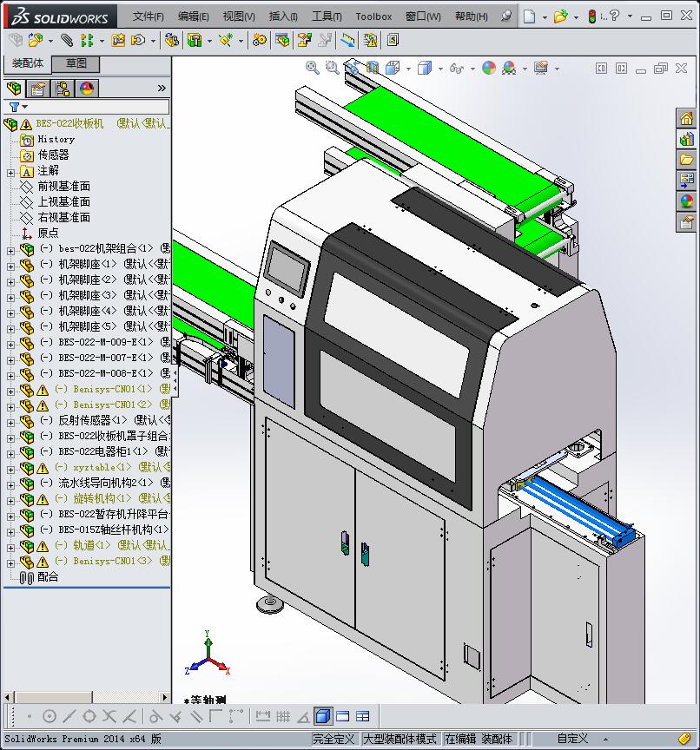Open SolidWorks Resources home tab in task pane
Viewport: 700px width, 750px height.
687,118
